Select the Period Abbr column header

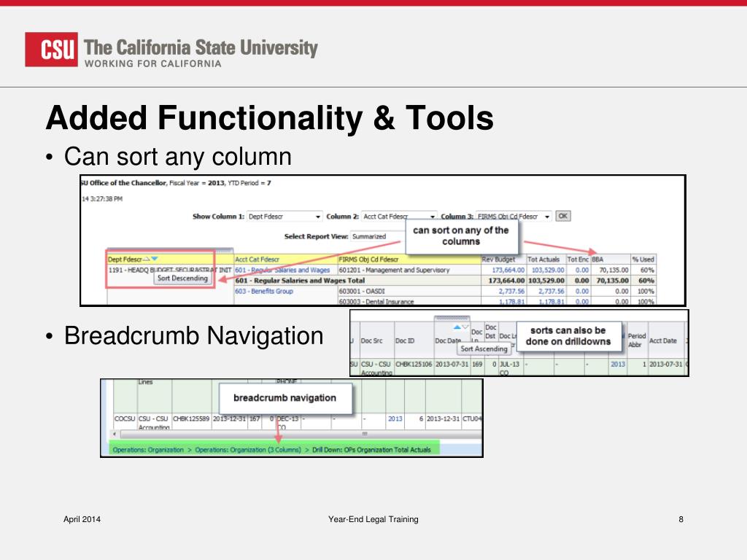tap(636, 340)
